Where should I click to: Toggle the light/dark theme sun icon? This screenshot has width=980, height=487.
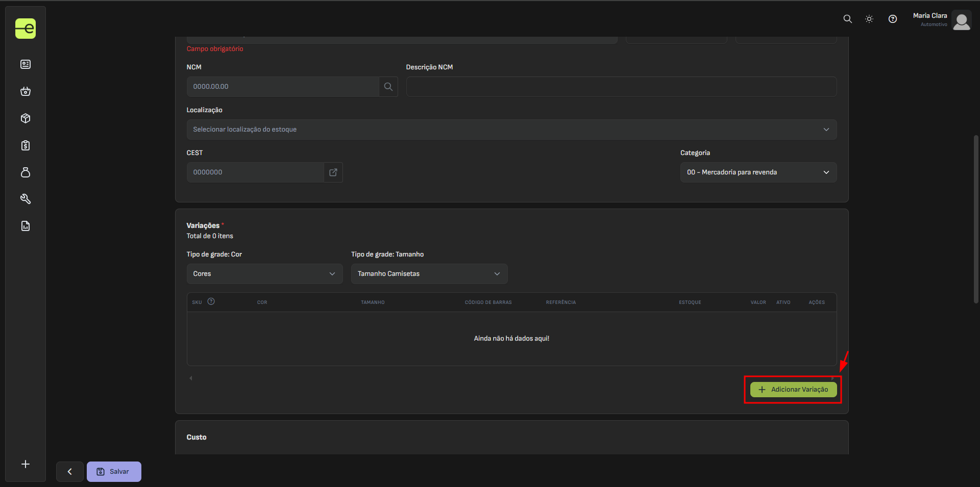[x=869, y=19]
